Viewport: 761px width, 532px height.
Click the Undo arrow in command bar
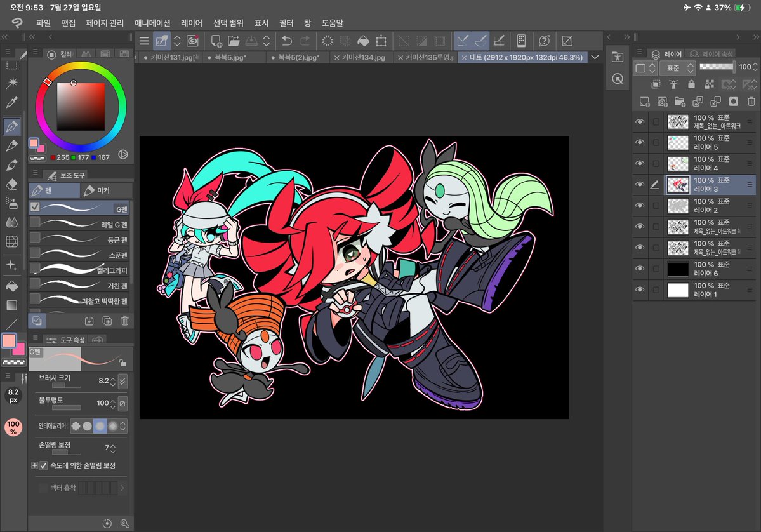click(287, 41)
